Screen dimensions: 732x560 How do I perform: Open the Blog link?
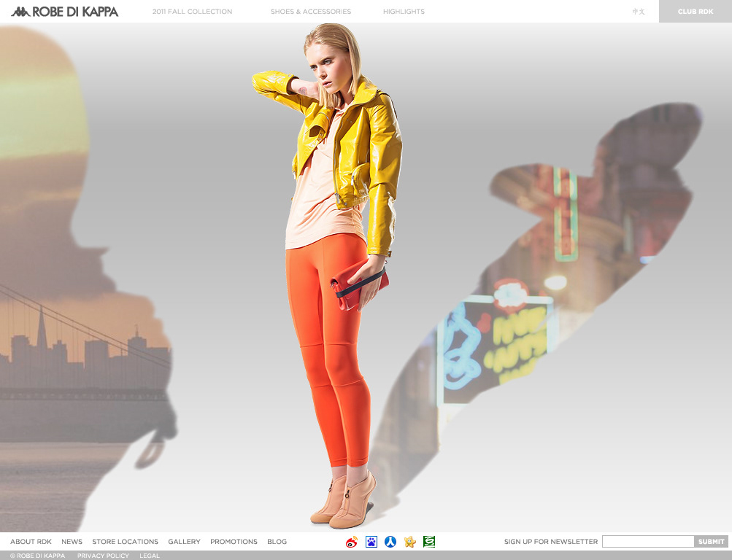(277, 542)
